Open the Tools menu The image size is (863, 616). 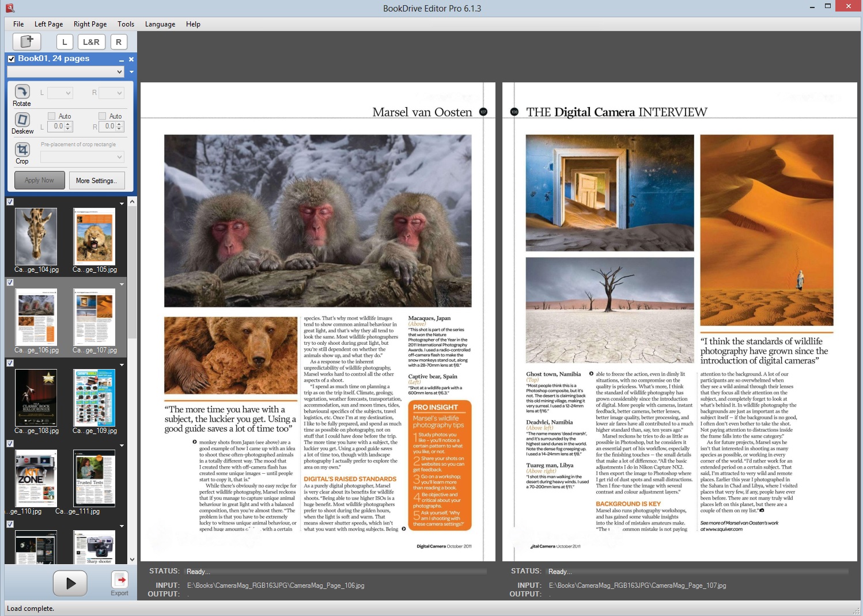point(126,24)
